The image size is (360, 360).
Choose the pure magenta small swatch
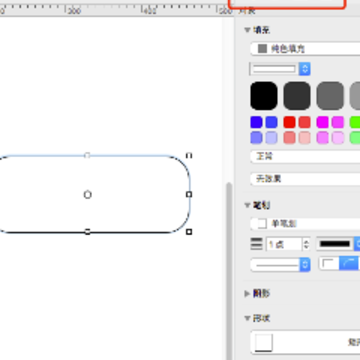tap(322, 122)
